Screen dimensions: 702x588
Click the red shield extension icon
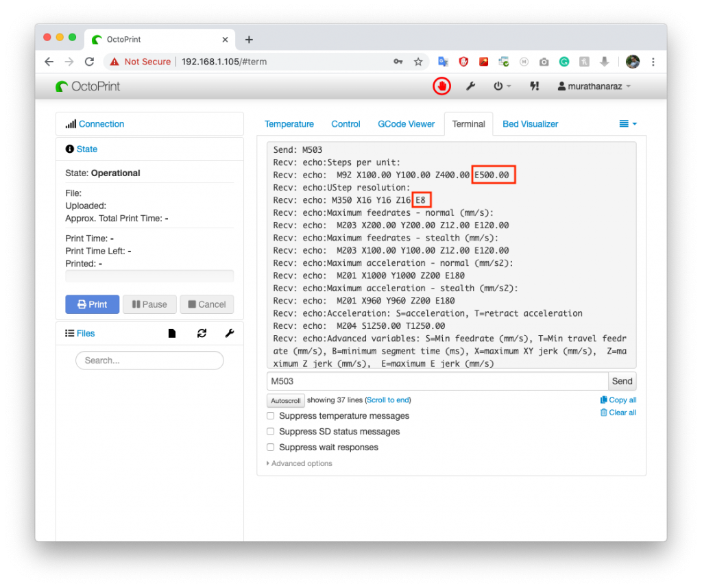coord(463,62)
